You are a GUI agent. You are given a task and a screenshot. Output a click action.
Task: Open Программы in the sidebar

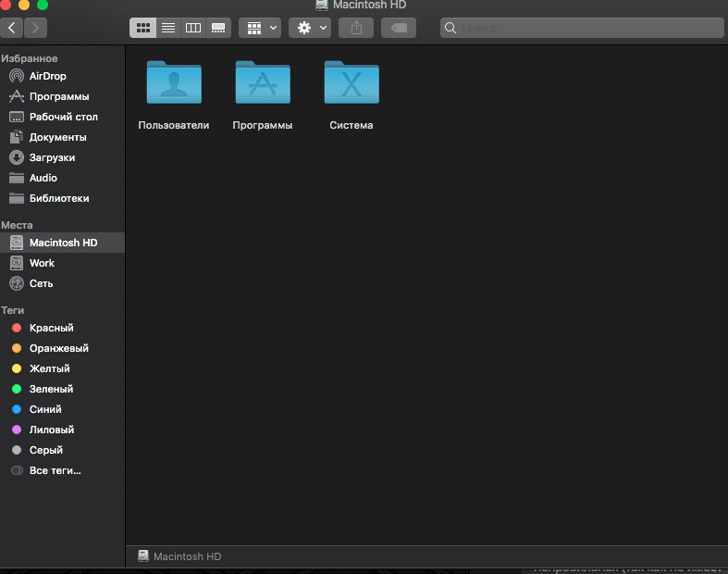[62, 96]
